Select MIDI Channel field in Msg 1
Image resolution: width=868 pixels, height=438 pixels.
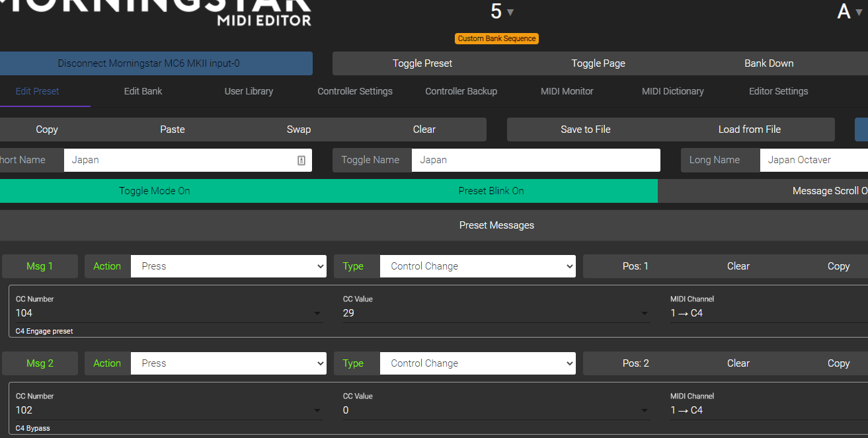tap(769, 313)
